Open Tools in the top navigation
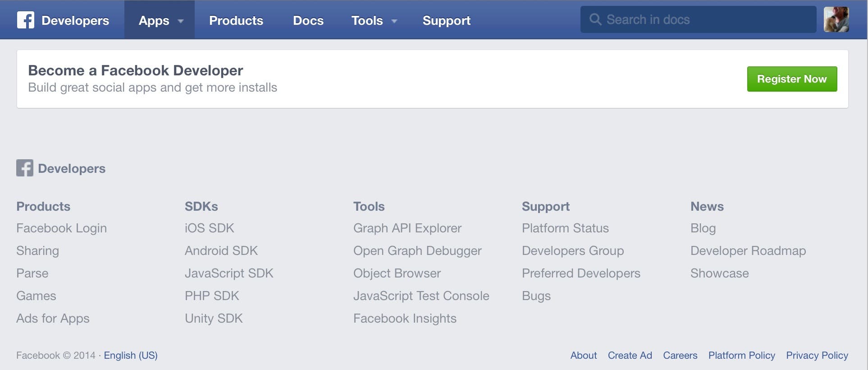 tap(367, 20)
